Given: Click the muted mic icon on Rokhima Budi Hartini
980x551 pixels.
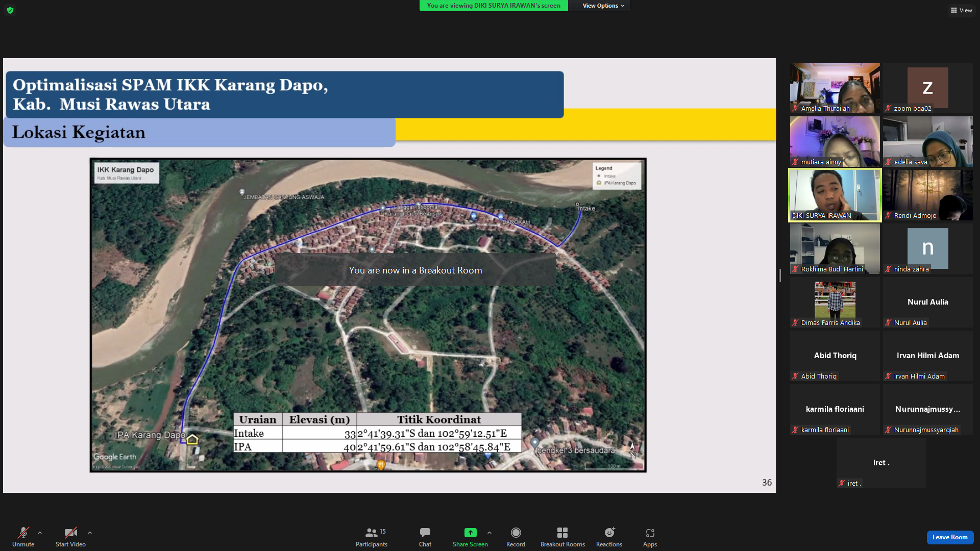Looking at the screenshot, I should pos(795,269).
